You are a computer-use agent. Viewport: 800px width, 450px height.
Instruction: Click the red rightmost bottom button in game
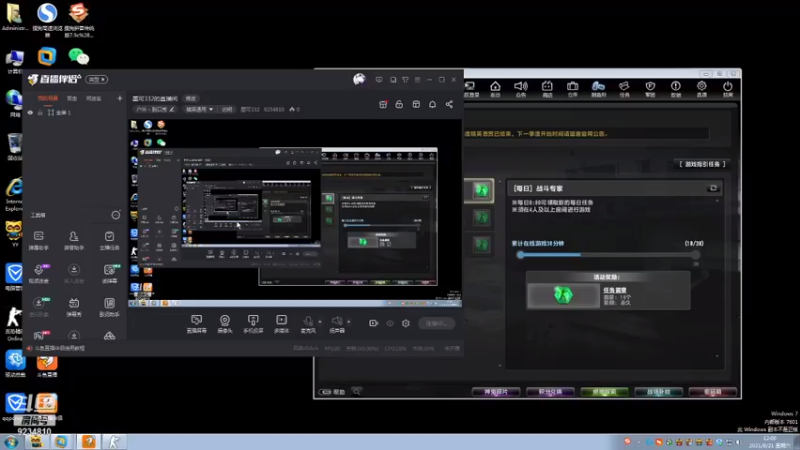coord(712,392)
